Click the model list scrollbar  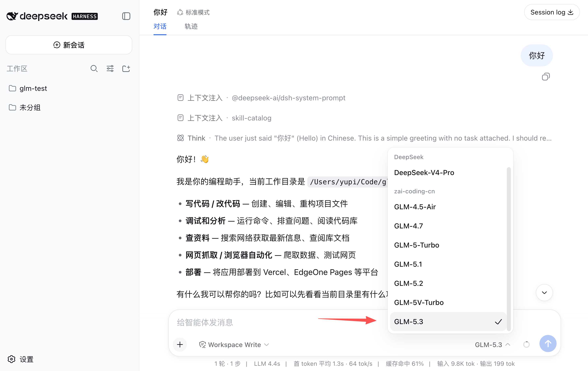509,249
